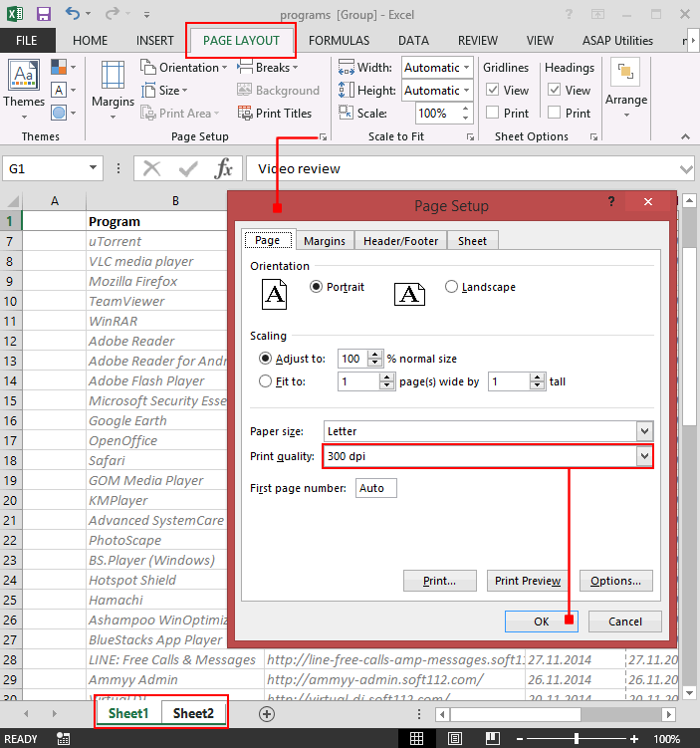Click the Scale 100% stepper in ribbon
The width and height of the screenshot is (700, 748).
(x=465, y=114)
